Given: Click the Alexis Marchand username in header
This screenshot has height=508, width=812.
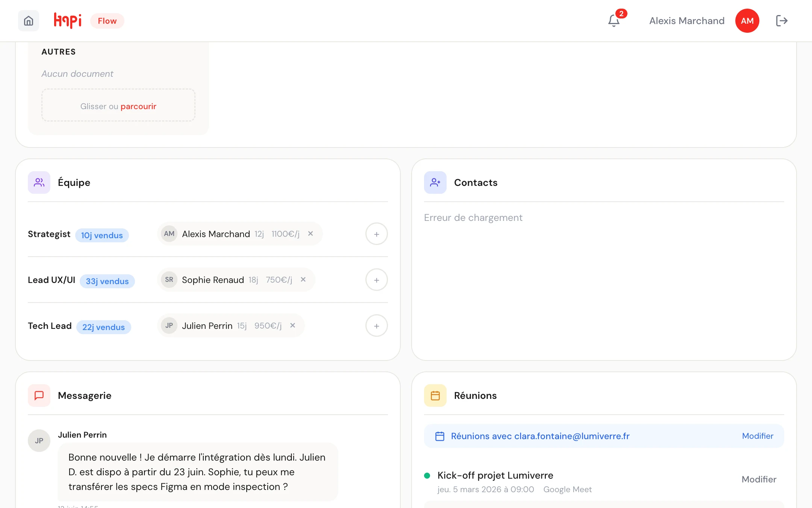Looking at the screenshot, I should [x=687, y=21].
